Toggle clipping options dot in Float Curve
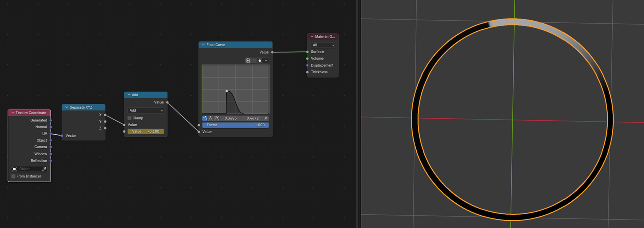This screenshot has width=644, height=228. point(260,61)
